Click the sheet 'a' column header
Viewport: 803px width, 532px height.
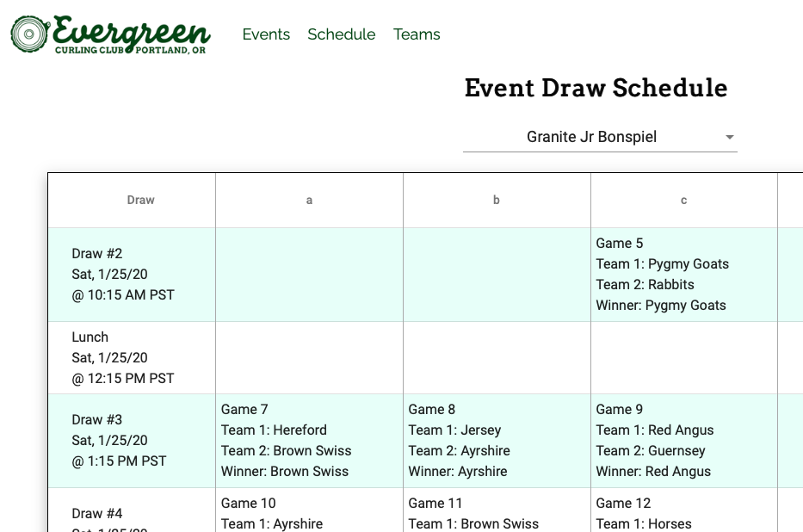(x=308, y=199)
